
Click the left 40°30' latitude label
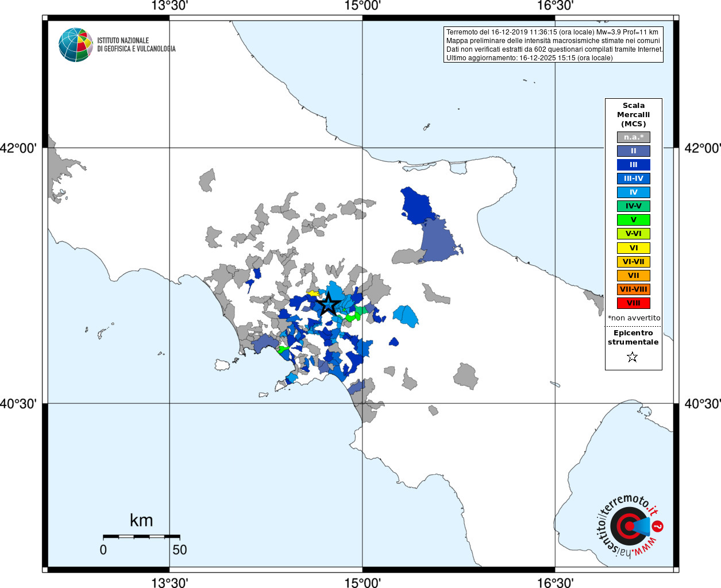click(18, 404)
